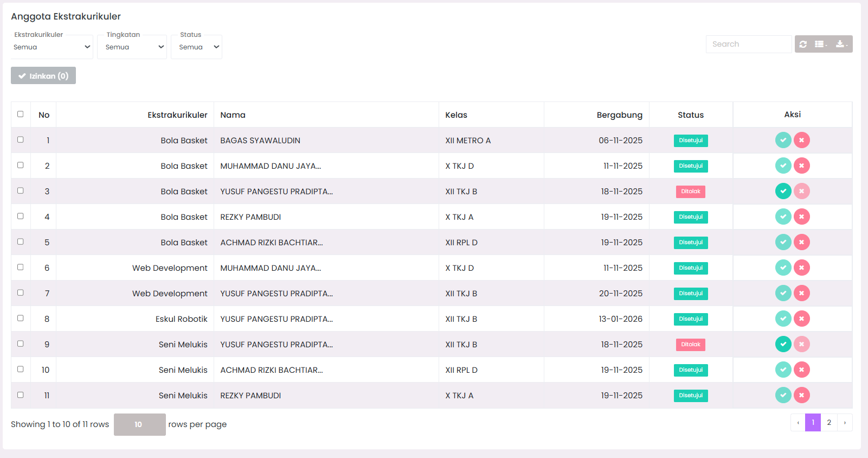
Task: Tick the select-all checkbox in table header
Action: coord(21,114)
